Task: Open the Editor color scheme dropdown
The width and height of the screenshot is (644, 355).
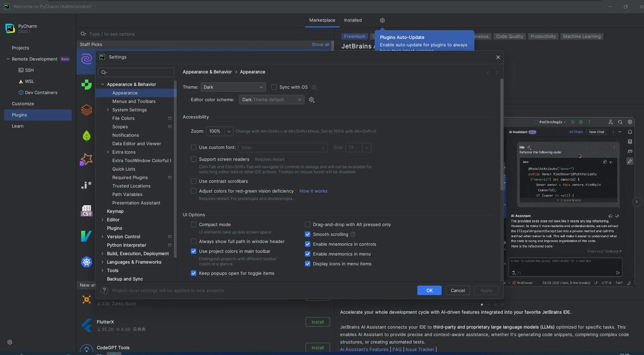Action: (x=272, y=100)
